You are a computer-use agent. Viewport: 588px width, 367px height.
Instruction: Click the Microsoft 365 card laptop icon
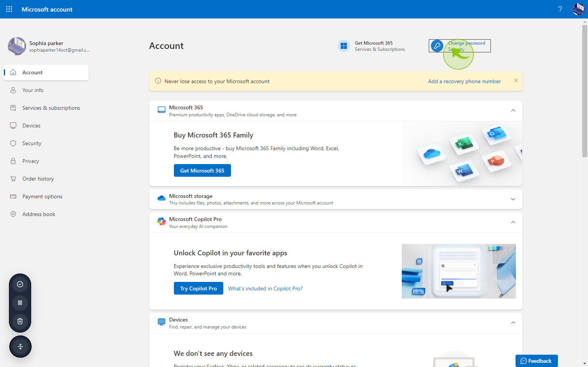[162, 110]
